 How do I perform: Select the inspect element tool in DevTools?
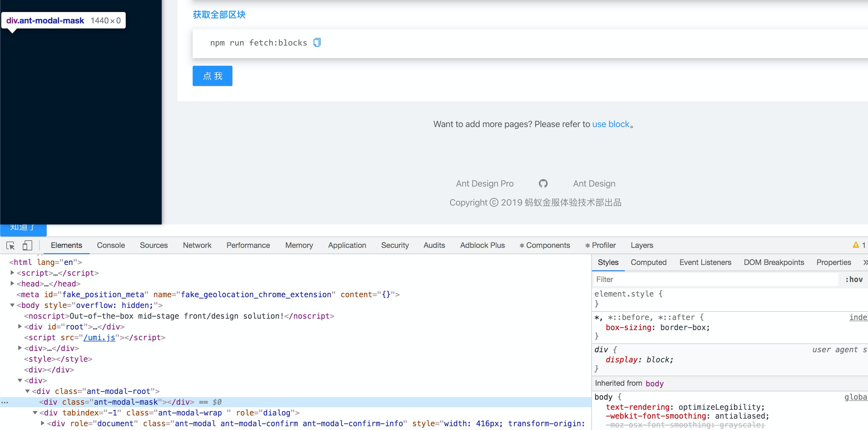[x=10, y=246]
